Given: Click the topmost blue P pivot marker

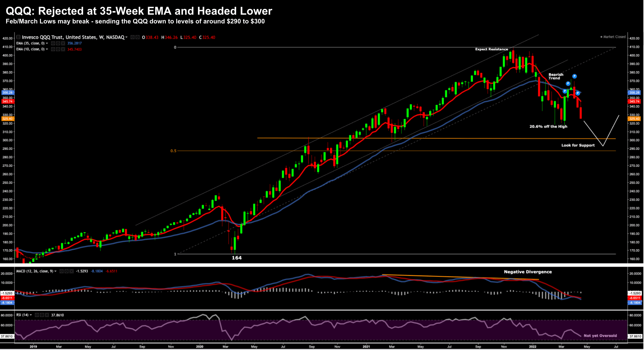Looking at the screenshot, I should [575, 76].
